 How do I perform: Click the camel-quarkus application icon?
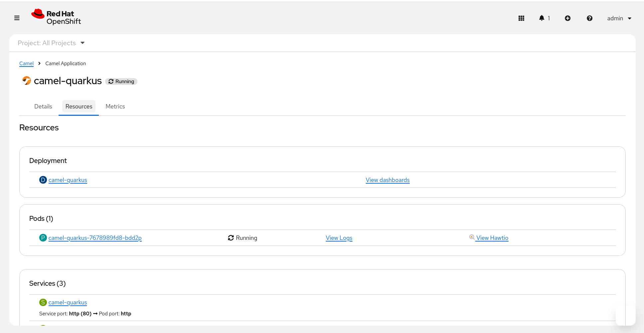[x=26, y=81]
